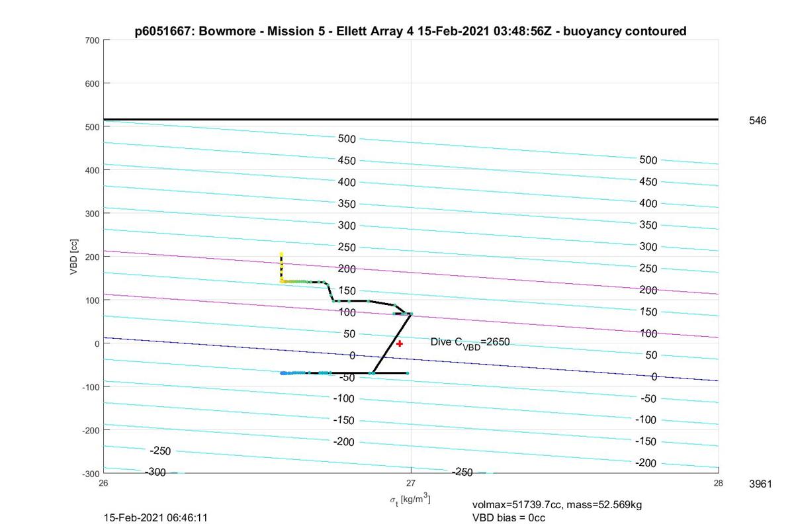Click the right-column contour label 500

(x=648, y=160)
